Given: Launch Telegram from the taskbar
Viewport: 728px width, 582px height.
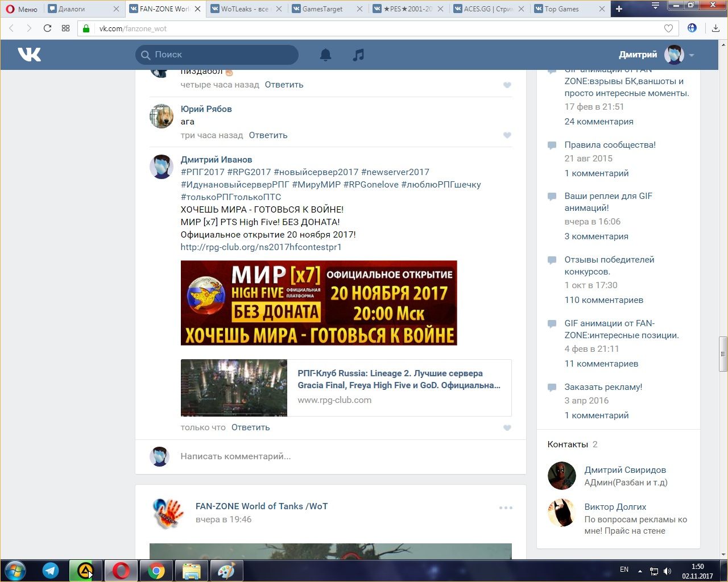Looking at the screenshot, I should click(x=51, y=570).
